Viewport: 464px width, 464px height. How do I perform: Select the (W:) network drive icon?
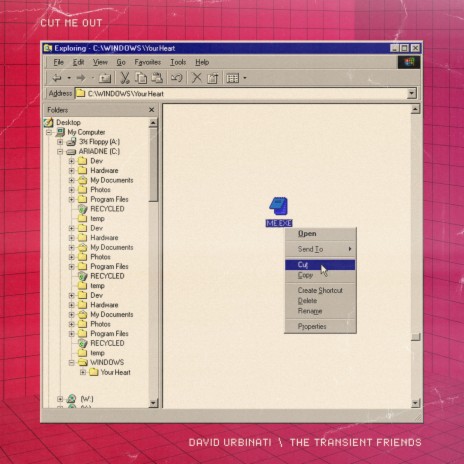(x=71, y=399)
